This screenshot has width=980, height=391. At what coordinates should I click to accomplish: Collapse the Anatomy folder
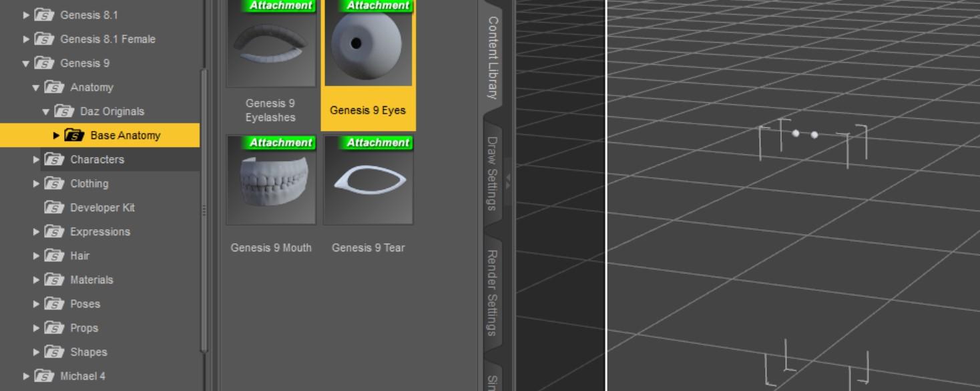pyautogui.click(x=36, y=88)
